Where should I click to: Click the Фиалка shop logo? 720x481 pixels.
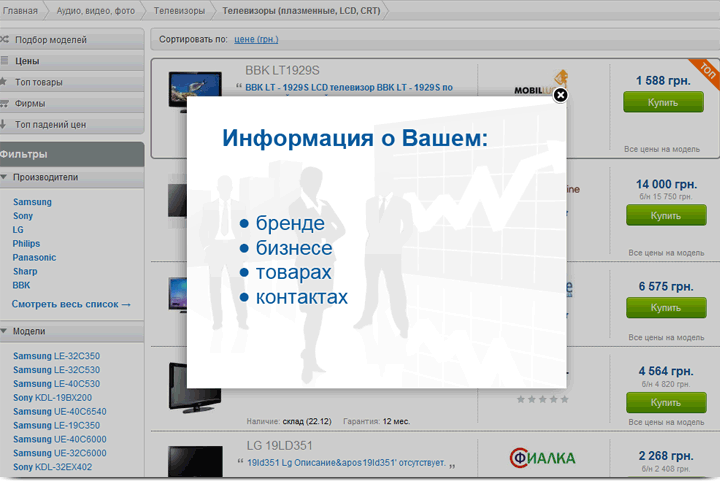click(542, 458)
